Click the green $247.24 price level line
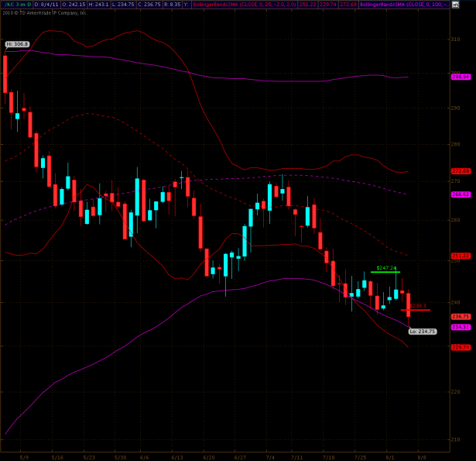The image size is (476, 461). [385, 270]
